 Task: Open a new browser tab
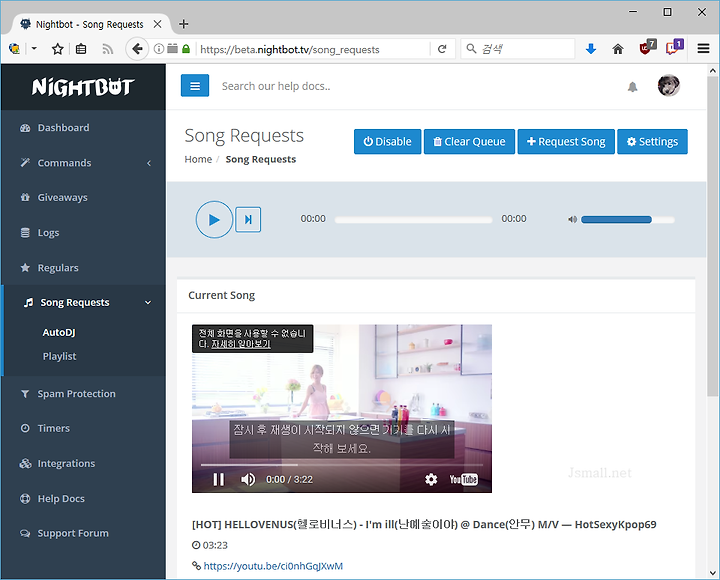click(x=183, y=24)
